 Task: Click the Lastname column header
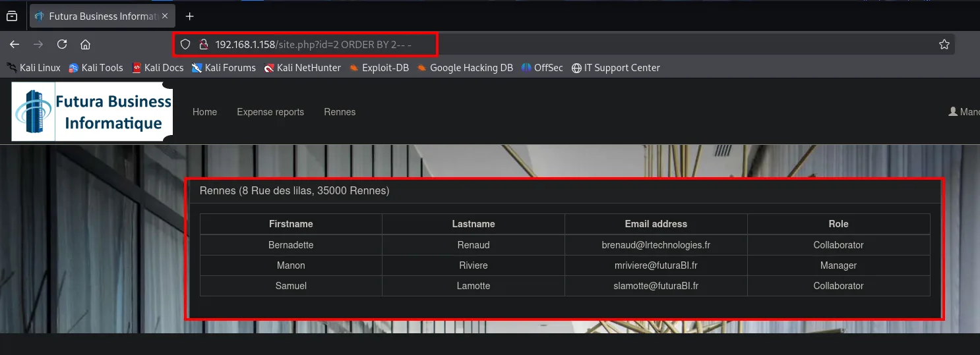[474, 224]
